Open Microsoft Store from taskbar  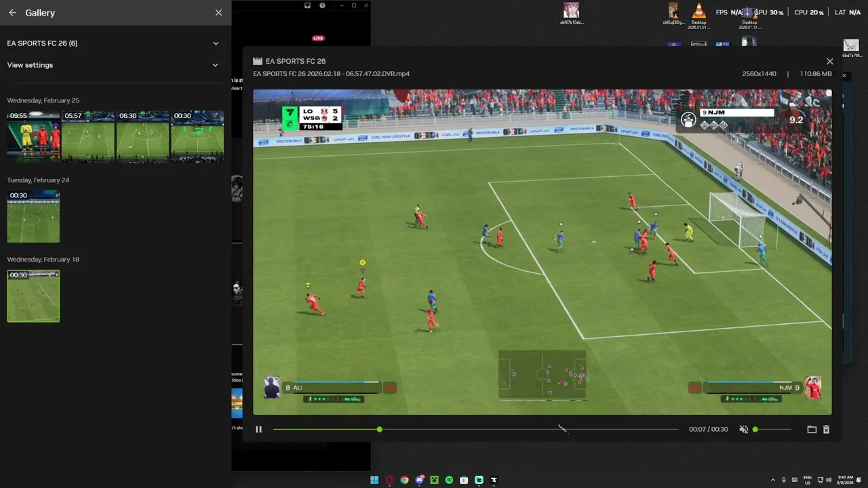[464, 480]
